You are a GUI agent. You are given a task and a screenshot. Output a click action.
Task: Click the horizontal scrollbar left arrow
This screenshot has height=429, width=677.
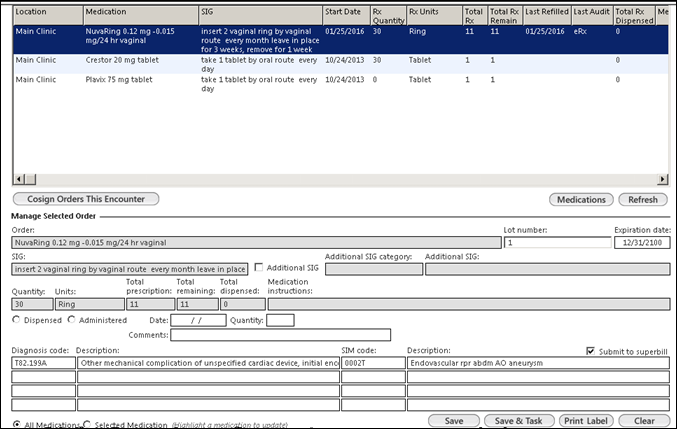(x=19, y=179)
